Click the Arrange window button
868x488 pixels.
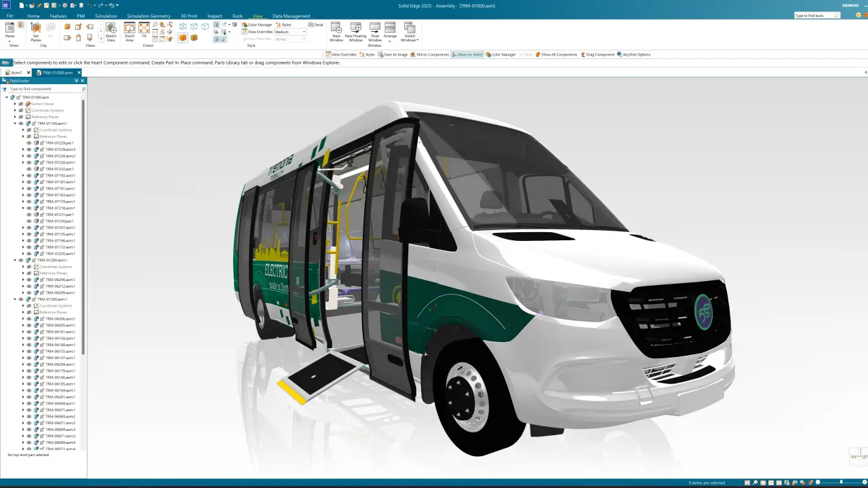point(391,31)
